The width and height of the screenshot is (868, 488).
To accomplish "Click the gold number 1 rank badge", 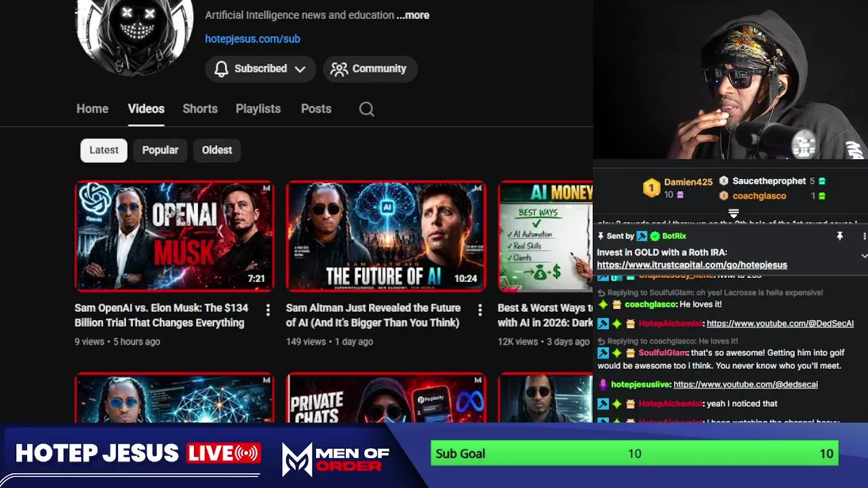I will pyautogui.click(x=651, y=188).
